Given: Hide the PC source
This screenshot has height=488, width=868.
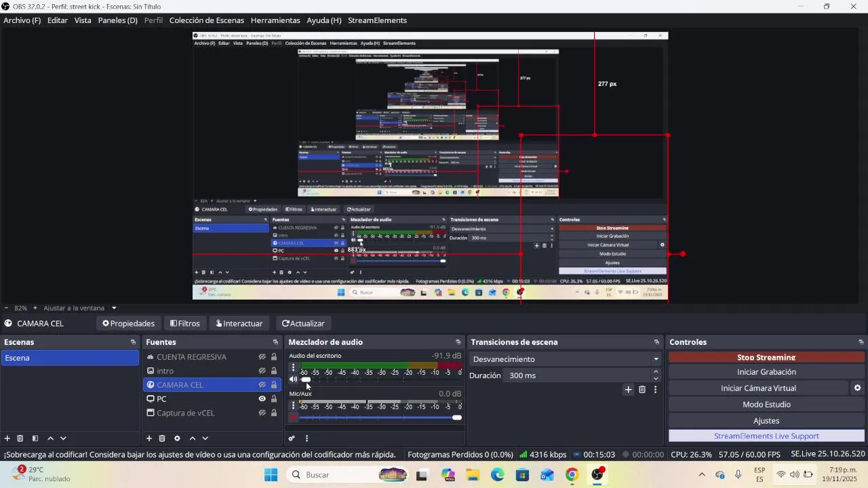Looking at the screenshot, I should point(262,399).
